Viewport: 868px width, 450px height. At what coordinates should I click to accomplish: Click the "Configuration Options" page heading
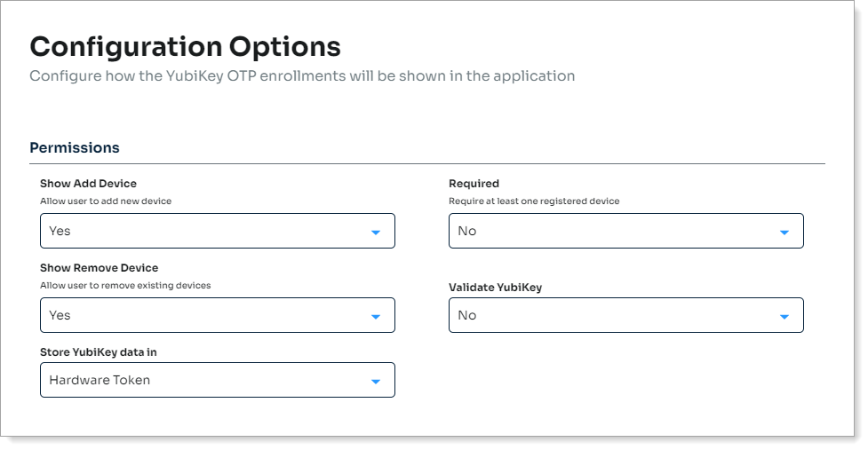[185, 46]
